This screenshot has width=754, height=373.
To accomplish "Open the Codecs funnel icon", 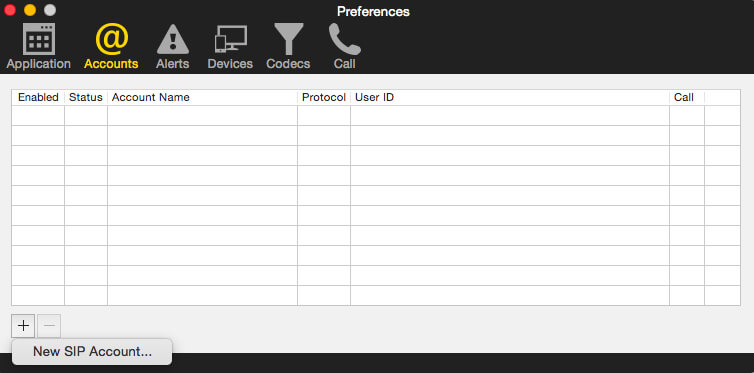I will click(289, 39).
